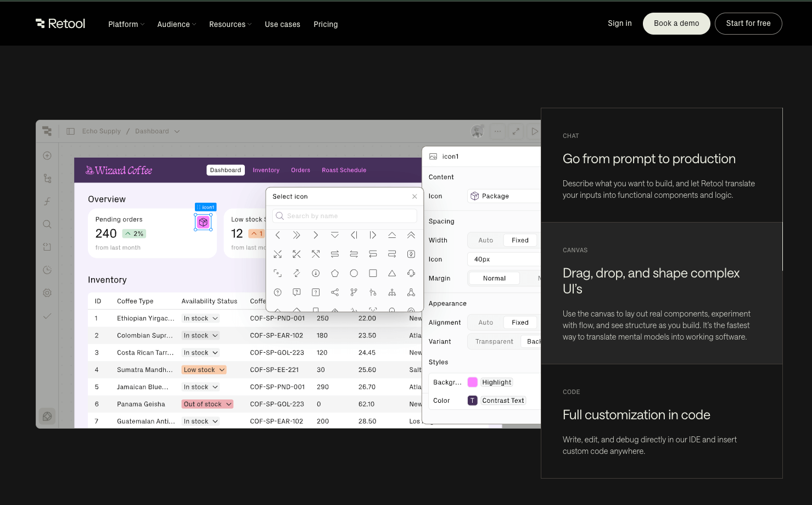The image size is (812, 505).
Task: Open the Pricing menu in the top navigation
Action: tap(326, 24)
